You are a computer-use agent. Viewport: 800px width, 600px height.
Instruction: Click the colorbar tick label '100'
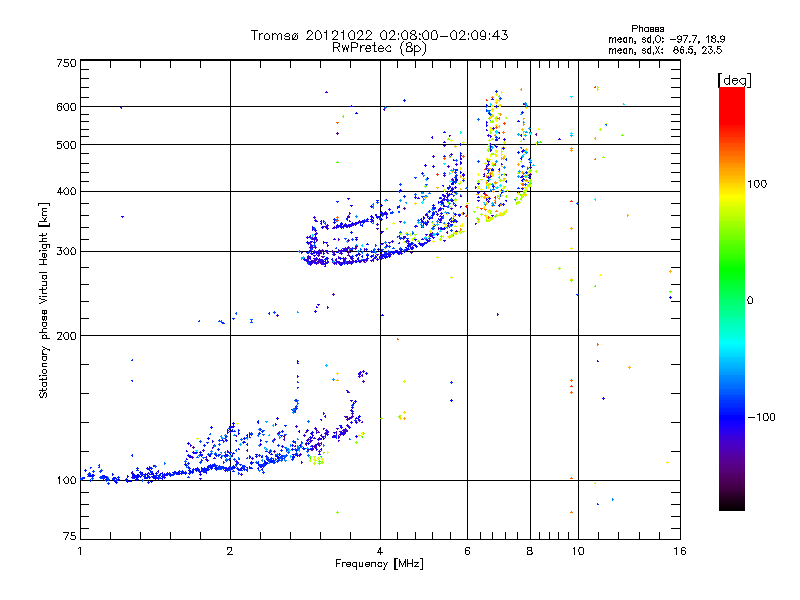tap(757, 184)
